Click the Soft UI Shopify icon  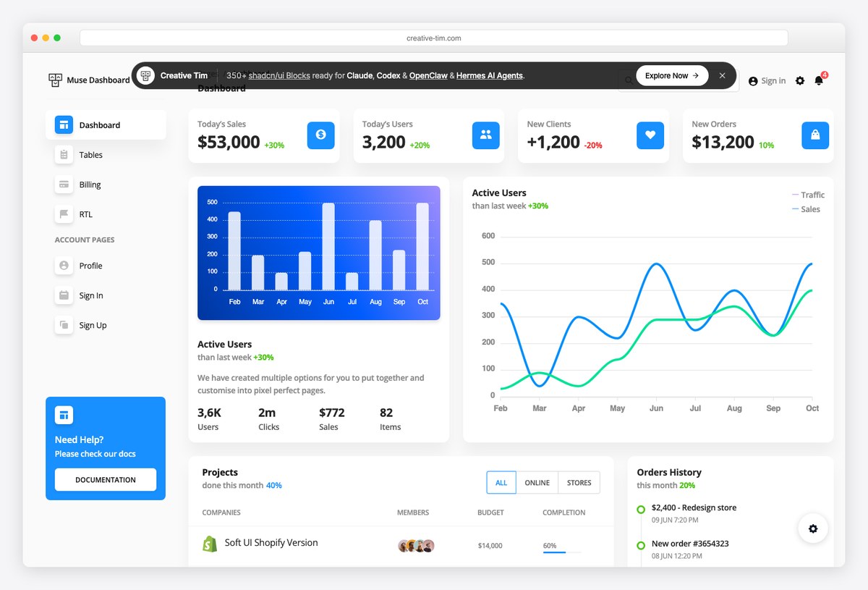[210, 543]
